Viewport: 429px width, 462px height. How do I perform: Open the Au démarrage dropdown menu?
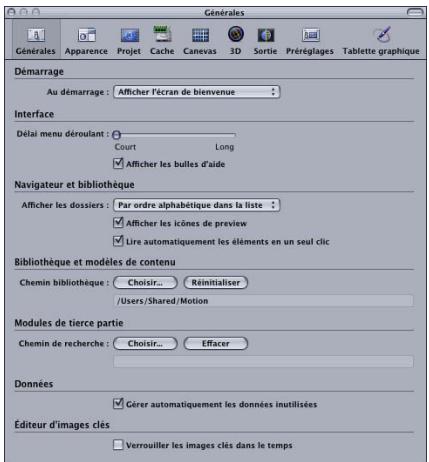197,92
